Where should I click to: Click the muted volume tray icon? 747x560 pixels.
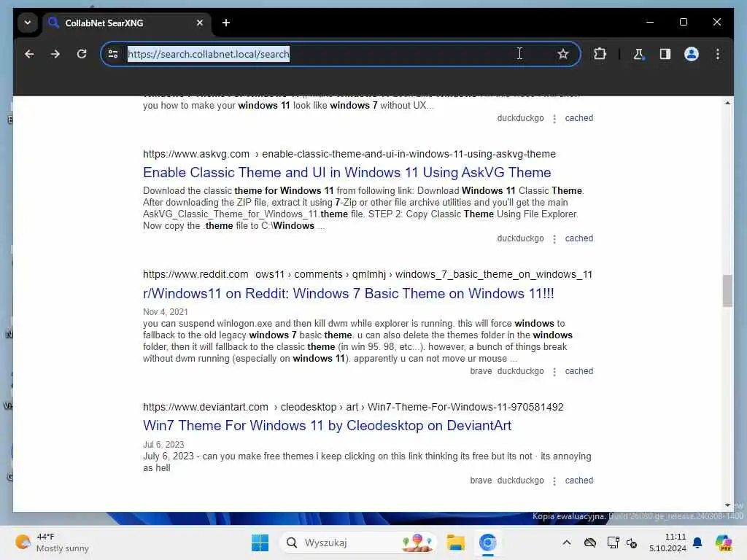point(632,542)
